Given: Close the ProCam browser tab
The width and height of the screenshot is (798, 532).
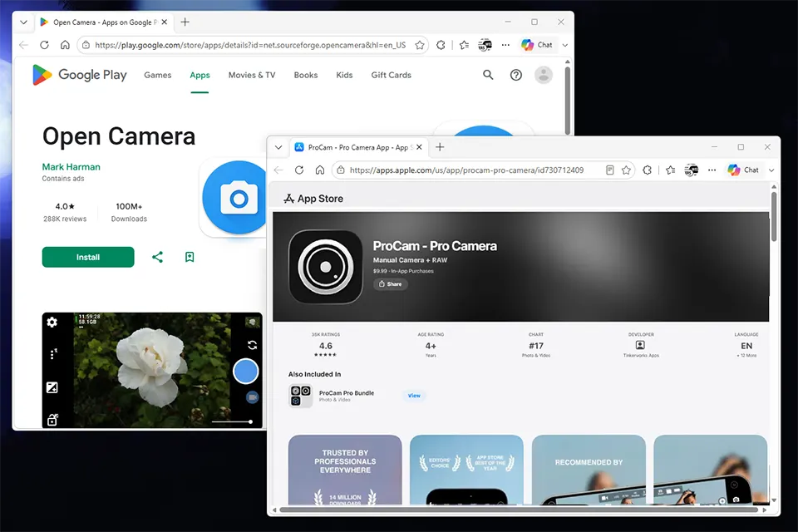Looking at the screenshot, I should coord(419,147).
